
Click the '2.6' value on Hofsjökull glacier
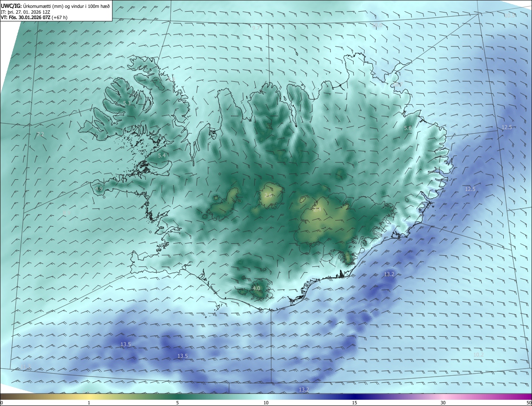(x=268, y=195)
